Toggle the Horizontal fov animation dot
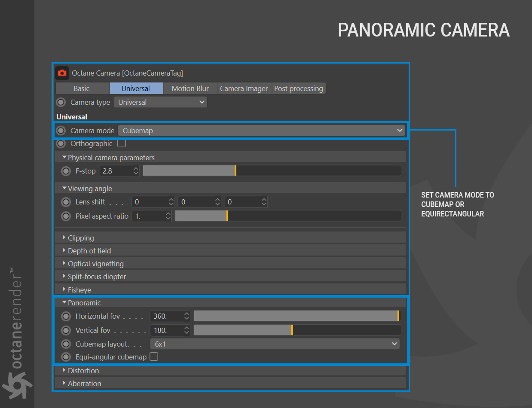The height and width of the screenshot is (408, 532). tap(66, 317)
